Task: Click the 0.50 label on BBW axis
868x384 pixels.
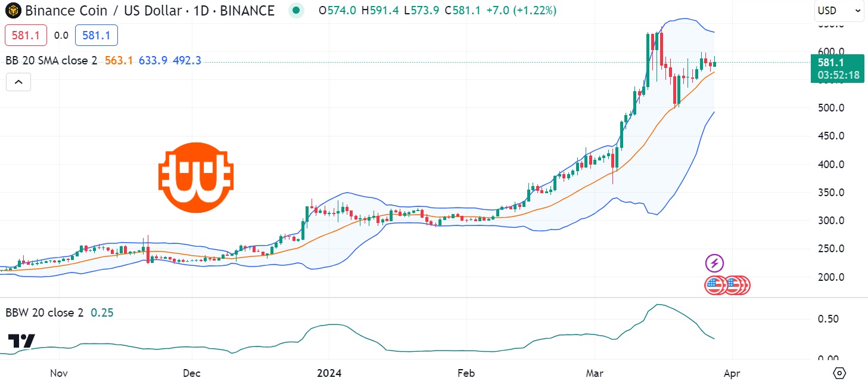Action: click(x=828, y=319)
